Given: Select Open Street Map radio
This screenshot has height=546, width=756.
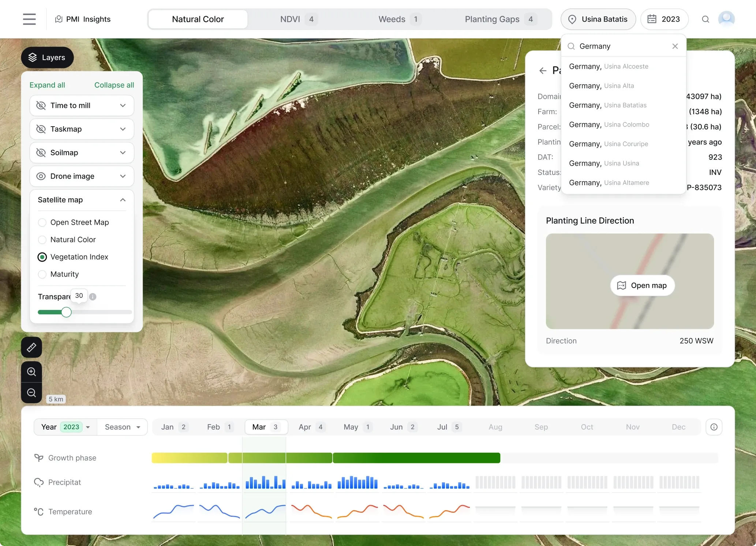Looking at the screenshot, I should (x=42, y=222).
